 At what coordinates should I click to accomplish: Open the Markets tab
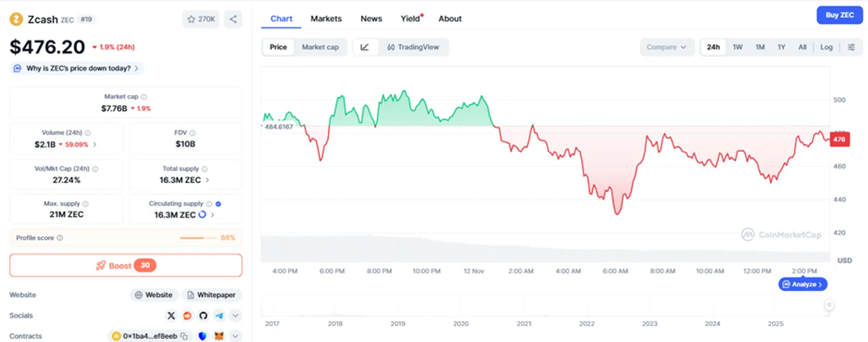(326, 18)
